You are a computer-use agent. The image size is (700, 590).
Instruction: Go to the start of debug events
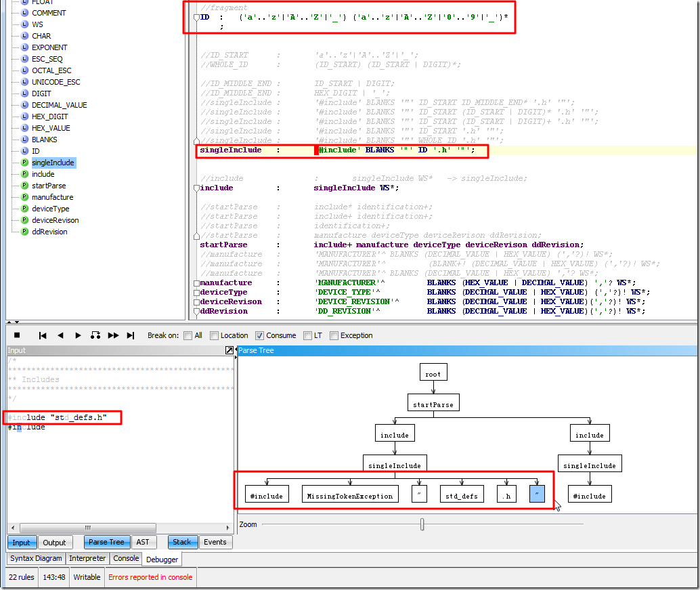point(43,335)
